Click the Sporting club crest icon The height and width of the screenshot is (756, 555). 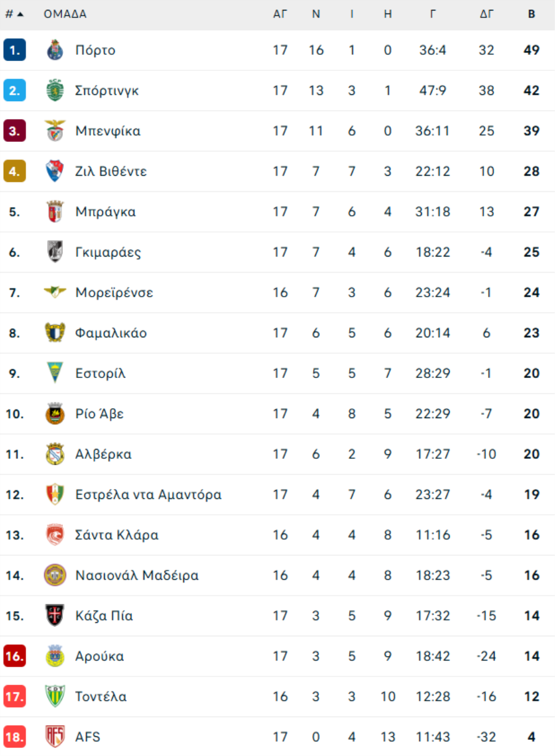55,91
